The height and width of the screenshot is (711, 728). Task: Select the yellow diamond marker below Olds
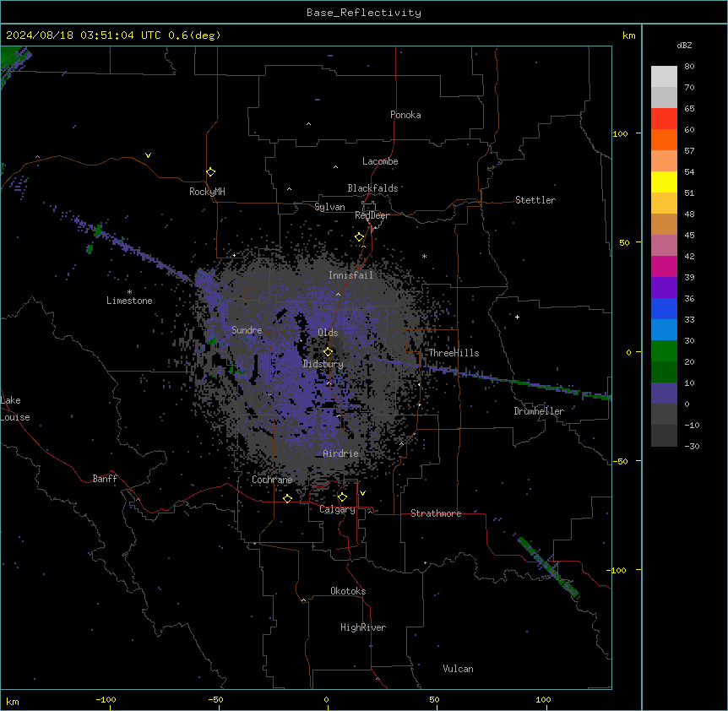point(328,352)
